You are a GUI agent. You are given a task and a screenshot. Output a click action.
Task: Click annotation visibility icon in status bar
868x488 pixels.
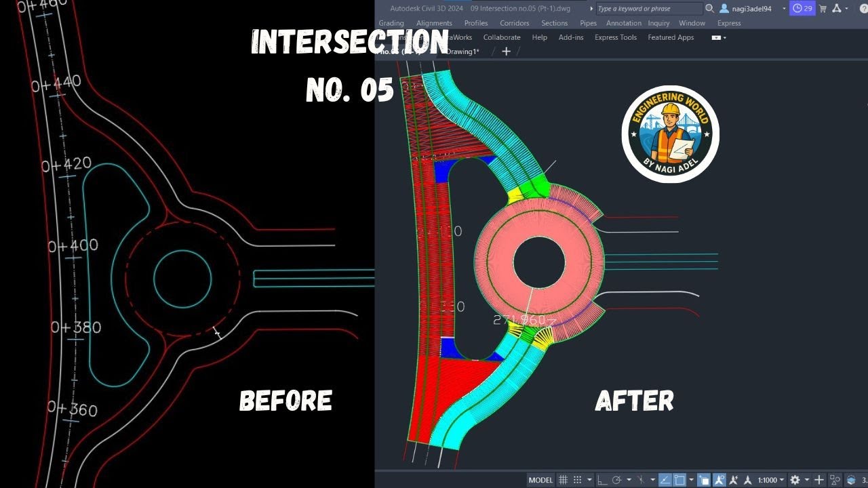719,480
